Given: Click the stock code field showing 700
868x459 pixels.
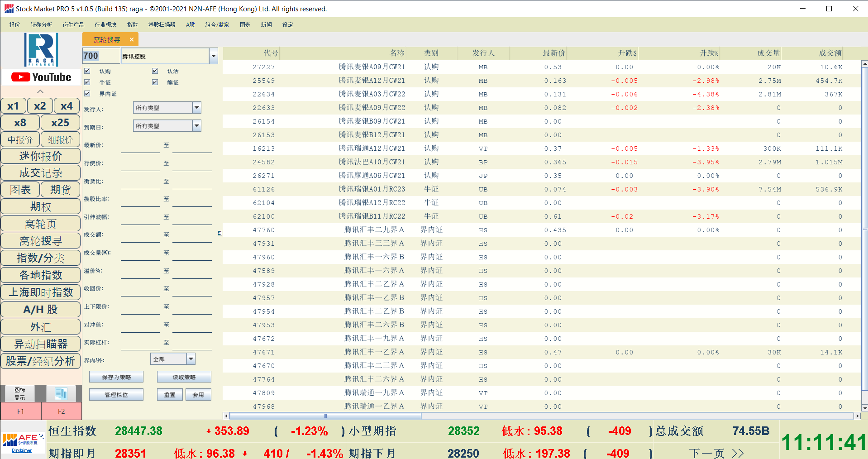Looking at the screenshot, I should click(100, 56).
